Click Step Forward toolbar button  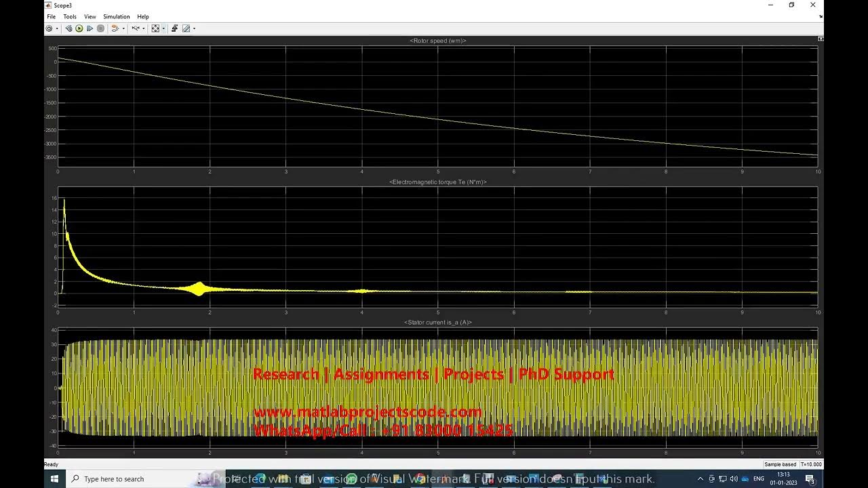point(90,28)
